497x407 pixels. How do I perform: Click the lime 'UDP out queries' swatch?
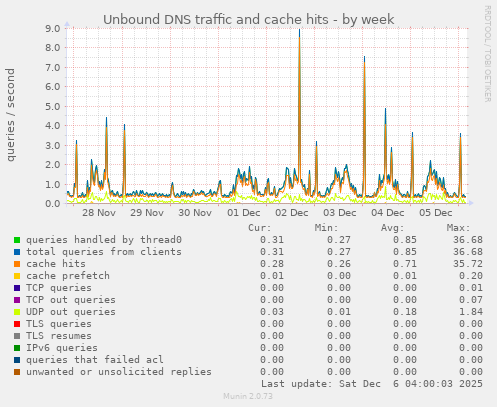(17, 312)
